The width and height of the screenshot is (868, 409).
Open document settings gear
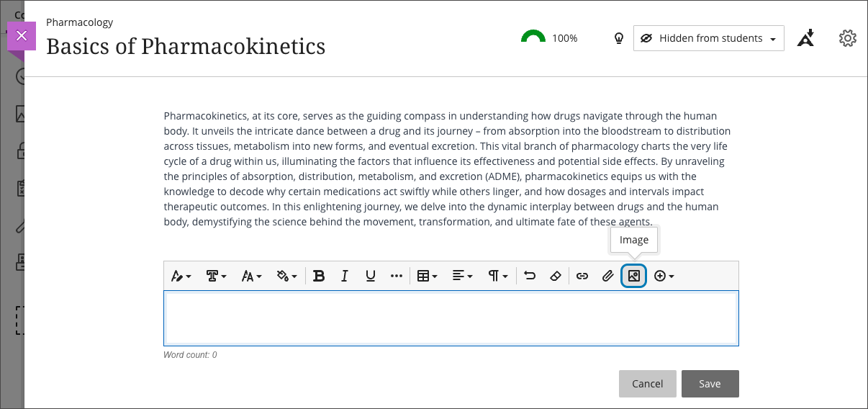pyautogui.click(x=847, y=38)
